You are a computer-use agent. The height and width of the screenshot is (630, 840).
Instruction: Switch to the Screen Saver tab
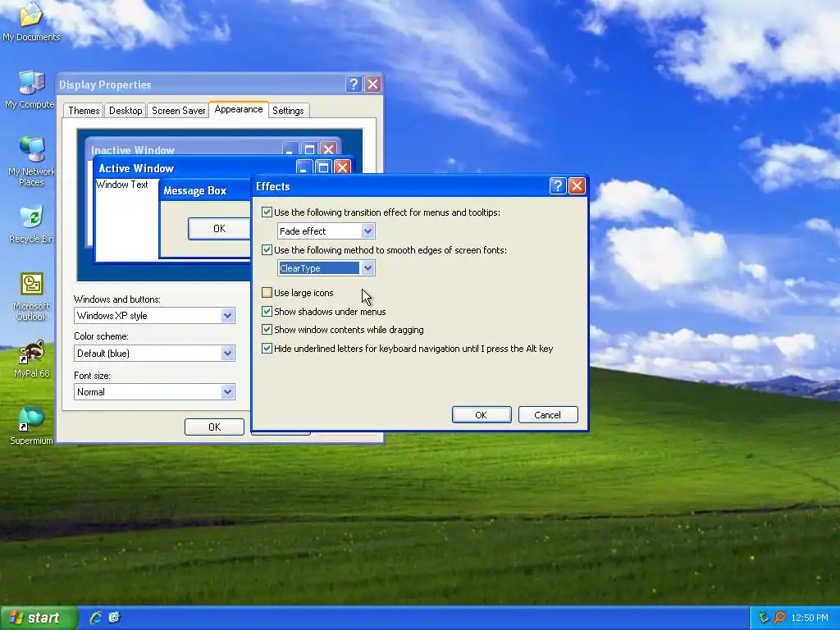(178, 111)
